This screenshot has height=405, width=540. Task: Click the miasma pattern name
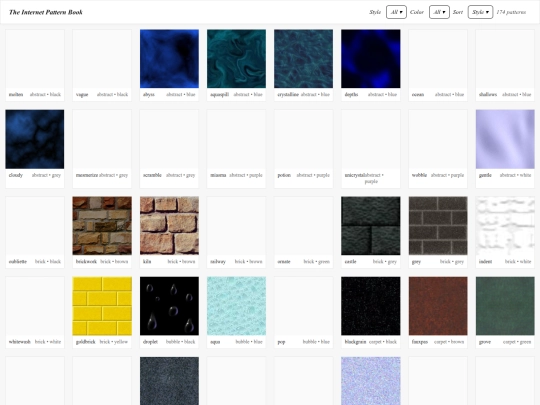(x=218, y=175)
